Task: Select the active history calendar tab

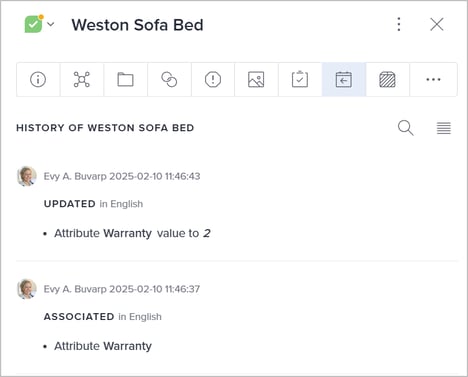Action: (x=344, y=80)
